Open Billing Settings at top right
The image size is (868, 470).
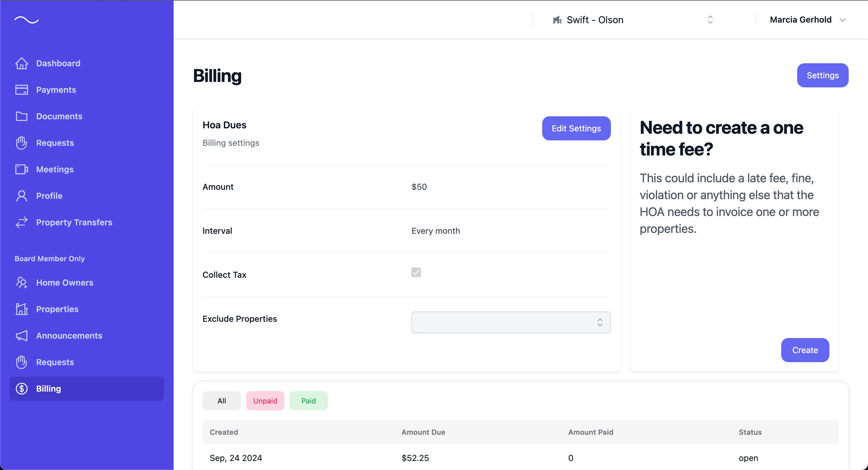click(822, 75)
